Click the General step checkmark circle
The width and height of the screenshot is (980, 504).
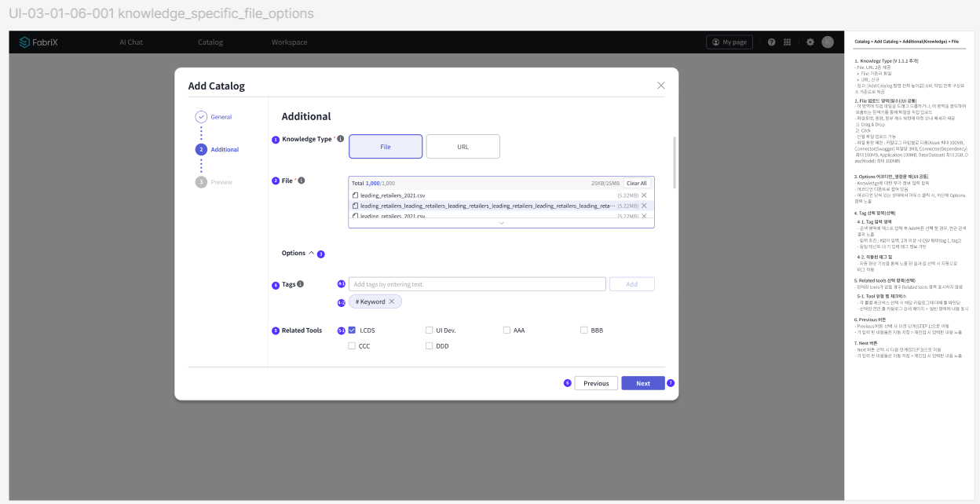pyautogui.click(x=201, y=117)
